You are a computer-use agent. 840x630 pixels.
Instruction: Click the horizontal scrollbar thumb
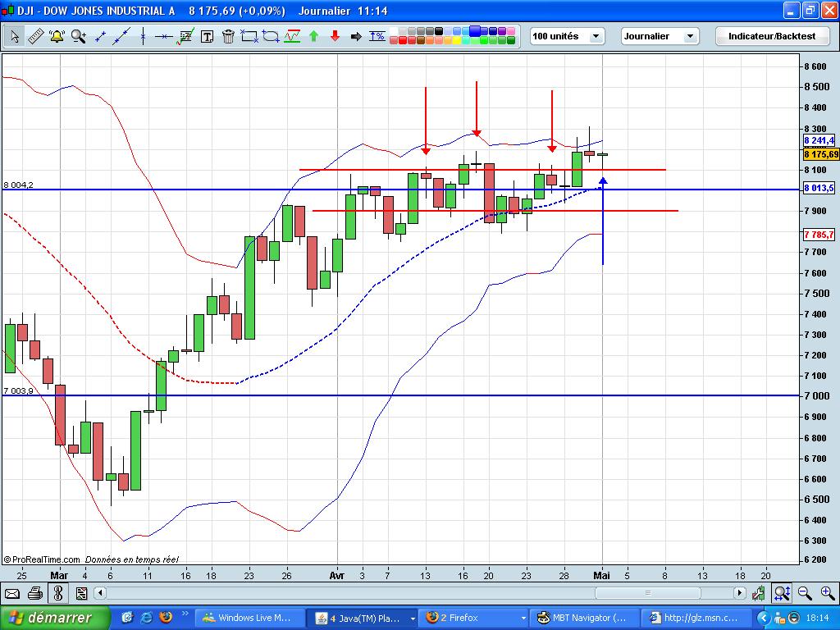click(x=648, y=593)
